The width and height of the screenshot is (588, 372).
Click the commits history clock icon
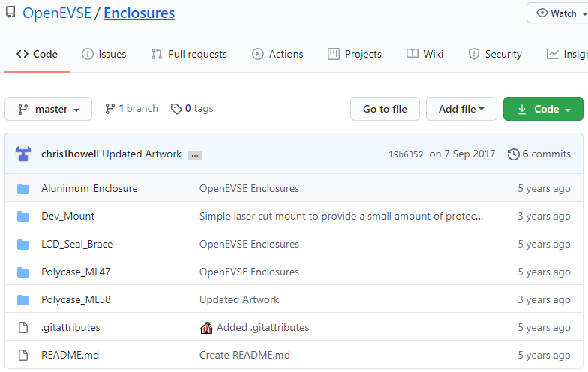click(513, 154)
